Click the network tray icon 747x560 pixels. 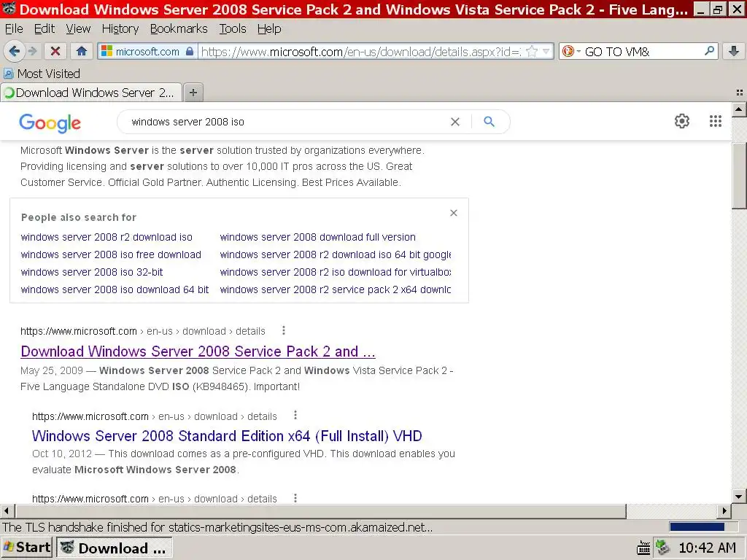tap(662, 548)
